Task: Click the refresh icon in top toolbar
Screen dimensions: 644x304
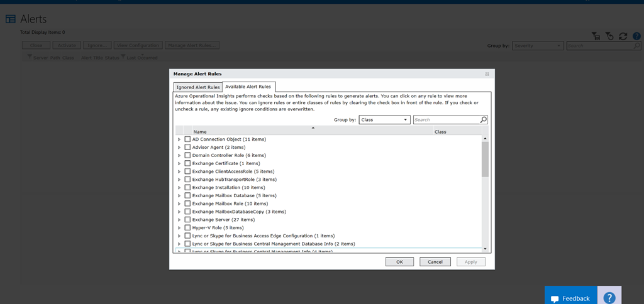Action: pyautogui.click(x=623, y=36)
